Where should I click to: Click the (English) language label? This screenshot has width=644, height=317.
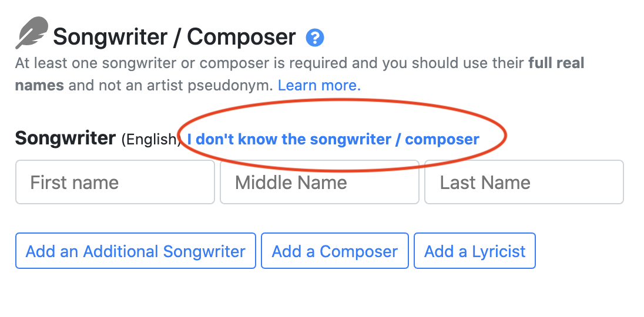(x=150, y=140)
